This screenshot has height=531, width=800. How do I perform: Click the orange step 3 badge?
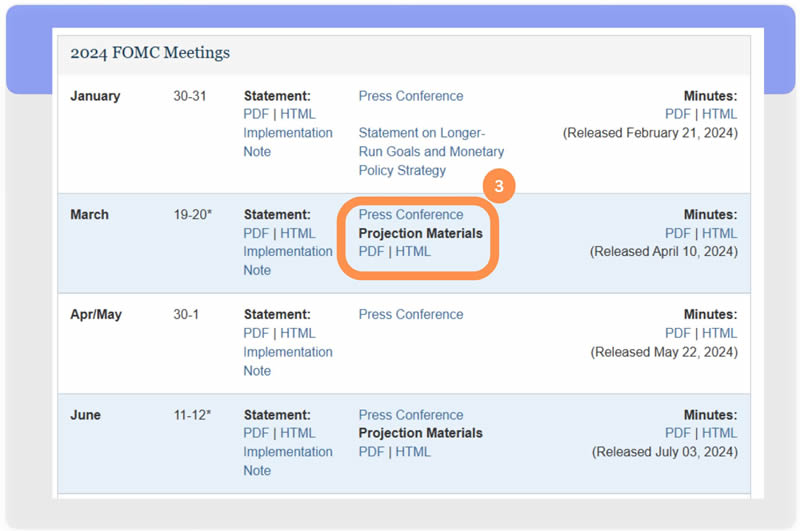tap(499, 186)
